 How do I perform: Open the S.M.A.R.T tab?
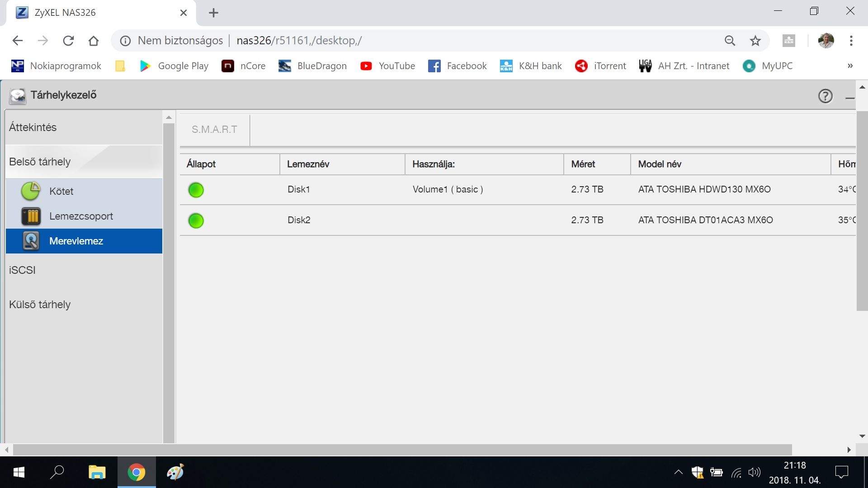tap(214, 129)
